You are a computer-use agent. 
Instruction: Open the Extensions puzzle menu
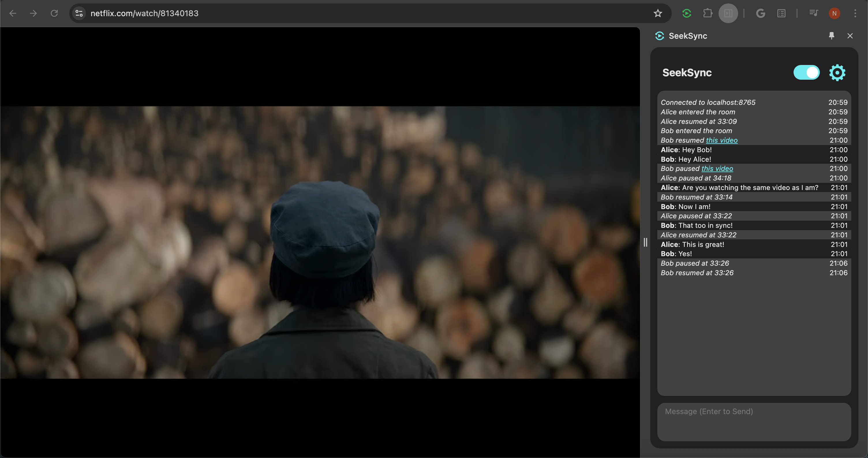[708, 14]
